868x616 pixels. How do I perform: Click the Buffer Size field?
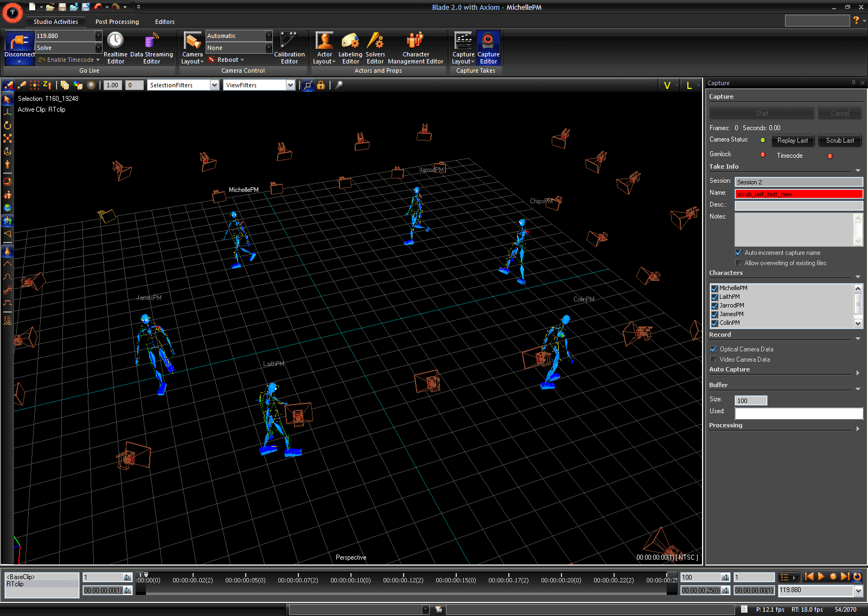[x=751, y=401]
